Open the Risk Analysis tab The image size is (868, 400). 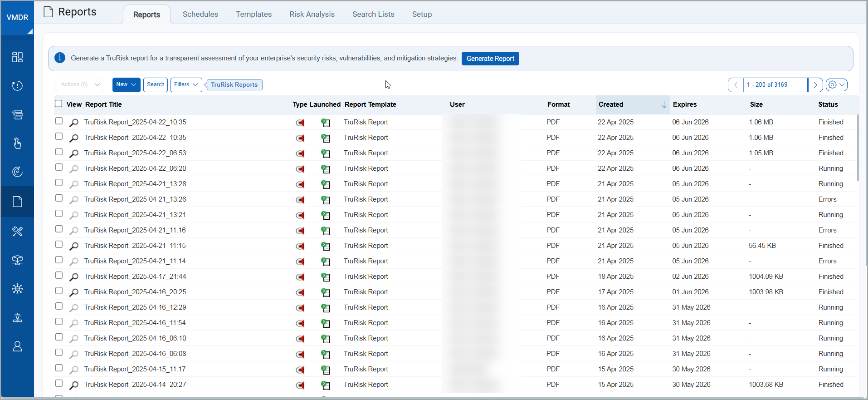[312, 14]
